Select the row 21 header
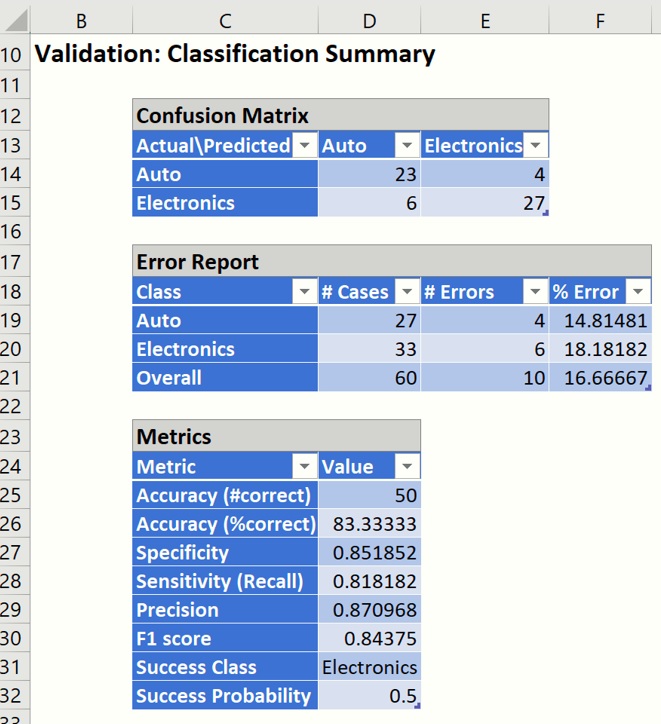This screenshot has width=661, height=724. (14, 378)
